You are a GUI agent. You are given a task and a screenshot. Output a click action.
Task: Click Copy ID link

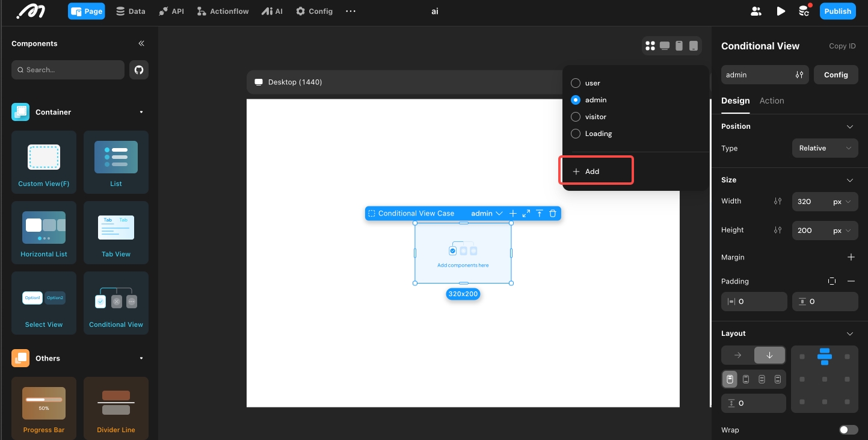[842, 46]
